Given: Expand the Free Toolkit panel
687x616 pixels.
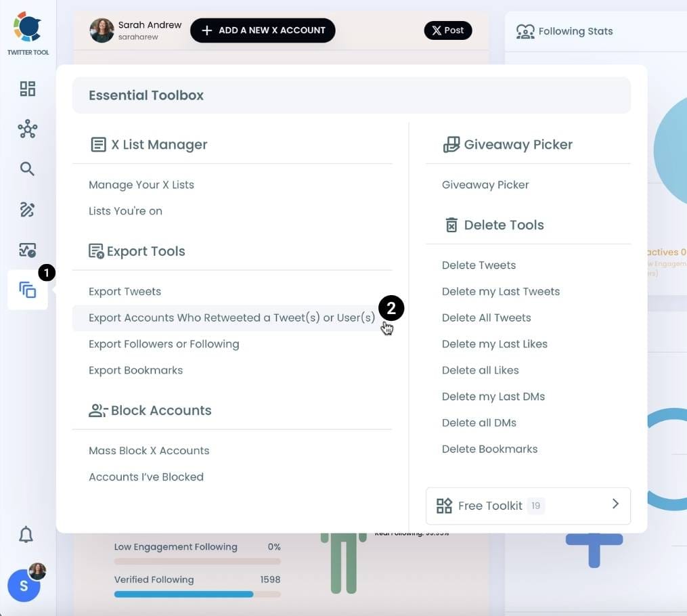Looking at the screenshot, I should (527, 505).
